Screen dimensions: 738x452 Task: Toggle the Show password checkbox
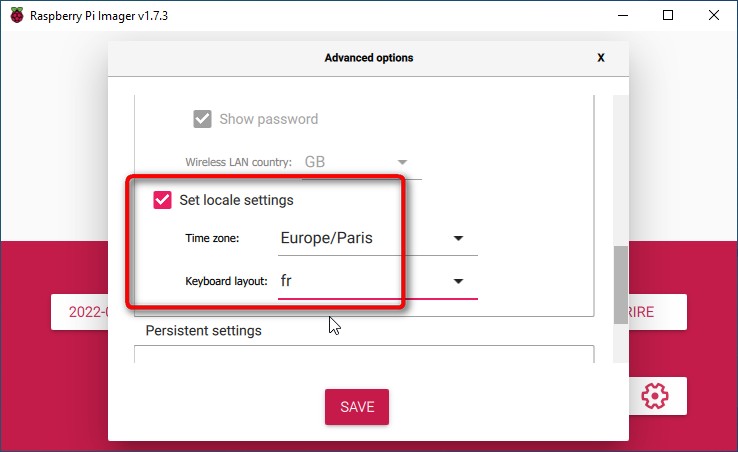point(202,119)
